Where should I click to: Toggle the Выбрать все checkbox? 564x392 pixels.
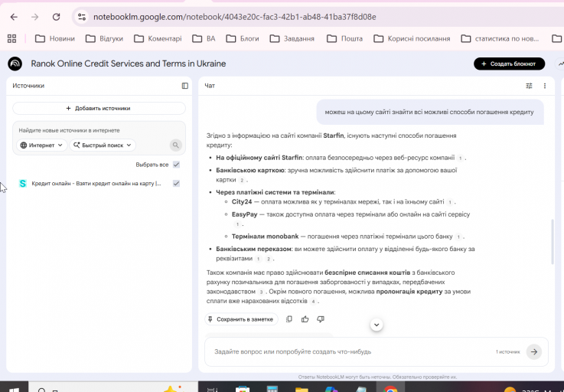click(176, 165)
